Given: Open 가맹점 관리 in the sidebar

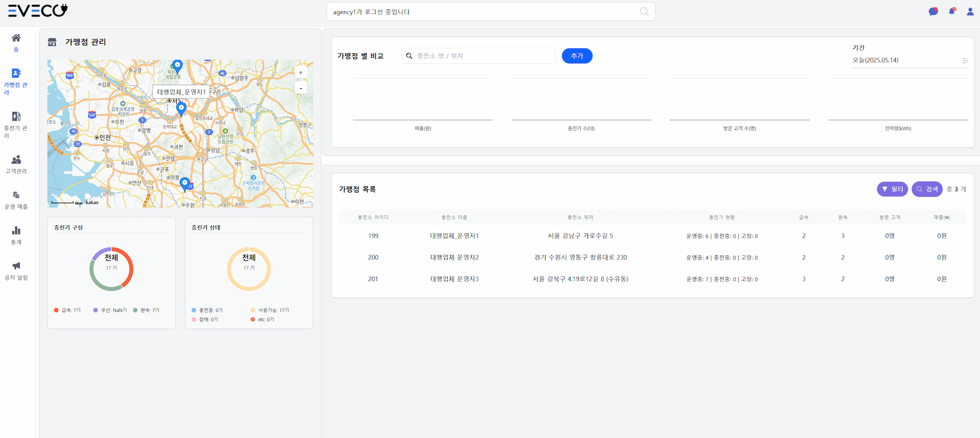Looking at the screenshot, I should point(16,81).
